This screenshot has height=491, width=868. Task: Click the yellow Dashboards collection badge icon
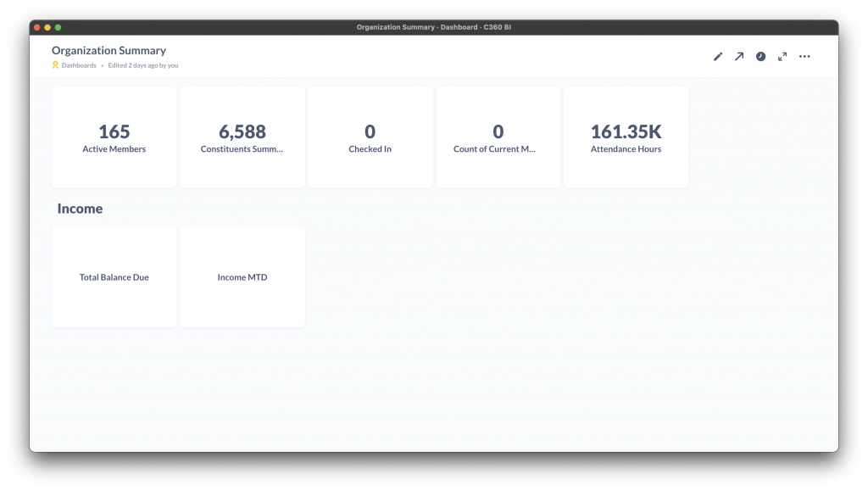pyautogui.click(x=55, y=65)
